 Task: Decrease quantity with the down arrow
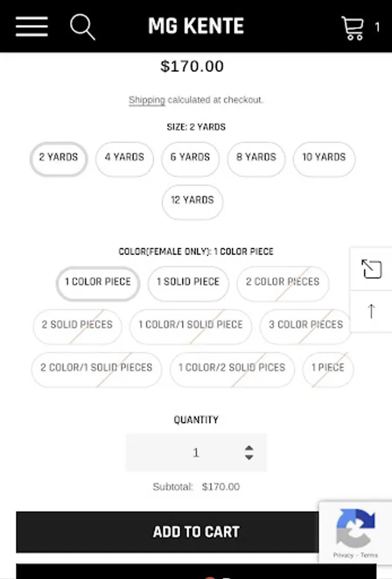pos(249,457)
